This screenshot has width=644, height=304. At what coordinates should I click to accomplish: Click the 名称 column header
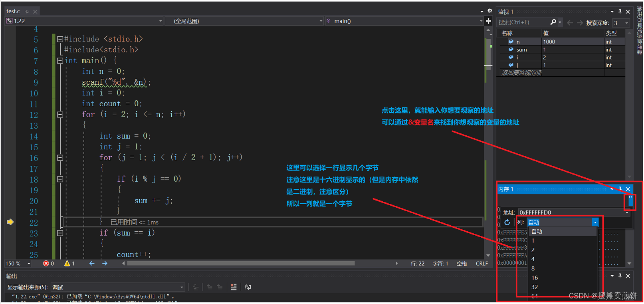[507, 33]
